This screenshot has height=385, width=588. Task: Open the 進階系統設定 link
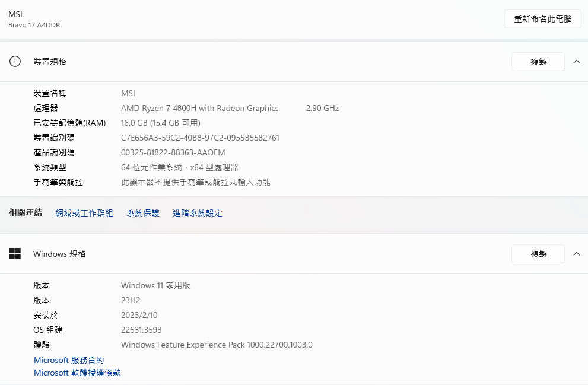click(x=198, y=213)
